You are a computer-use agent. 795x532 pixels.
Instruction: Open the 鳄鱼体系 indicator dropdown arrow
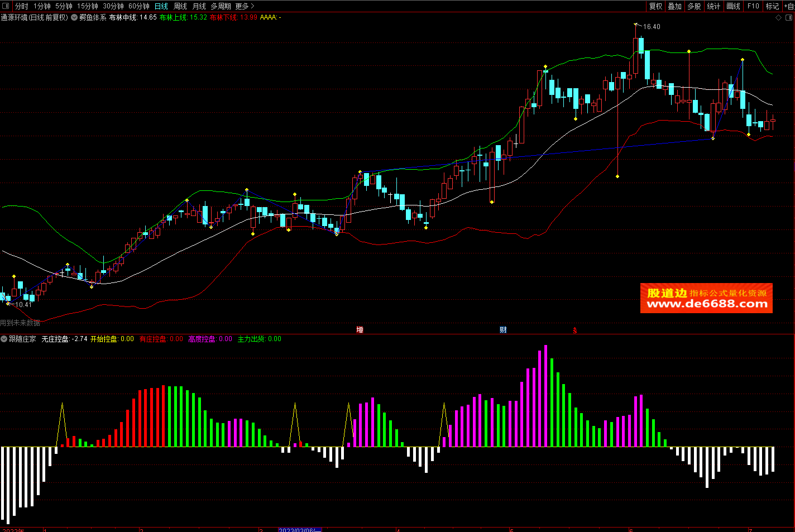tap(74, 17)
